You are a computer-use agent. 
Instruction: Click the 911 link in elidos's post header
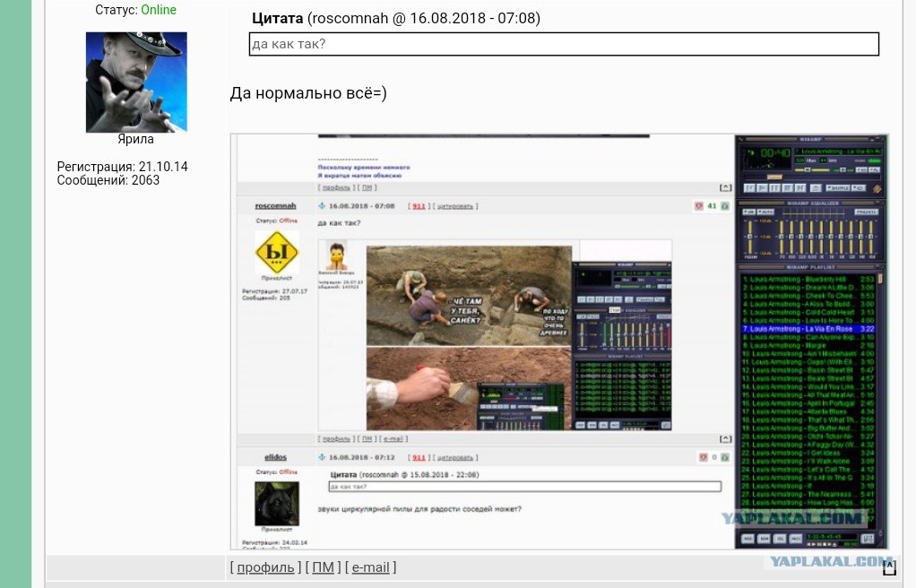point(419,458)
